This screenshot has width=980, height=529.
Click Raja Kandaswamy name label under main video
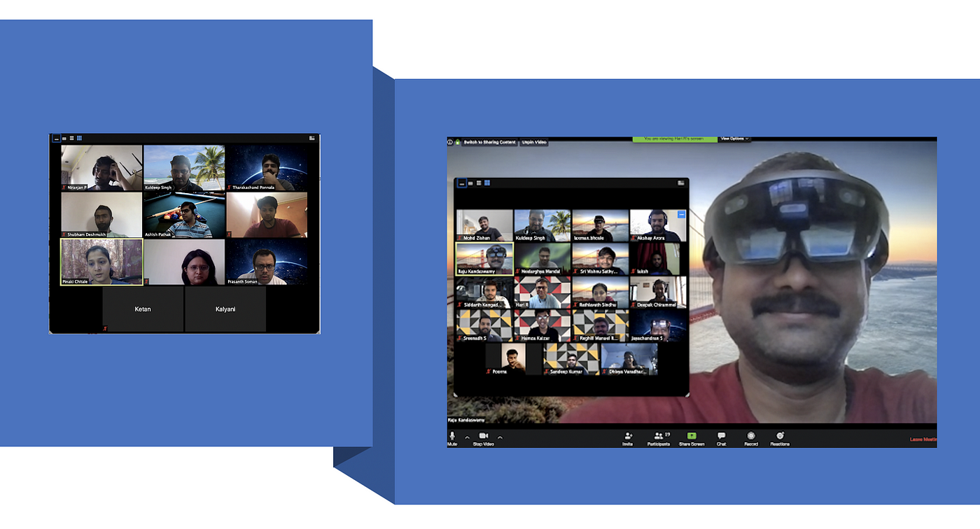465,421
